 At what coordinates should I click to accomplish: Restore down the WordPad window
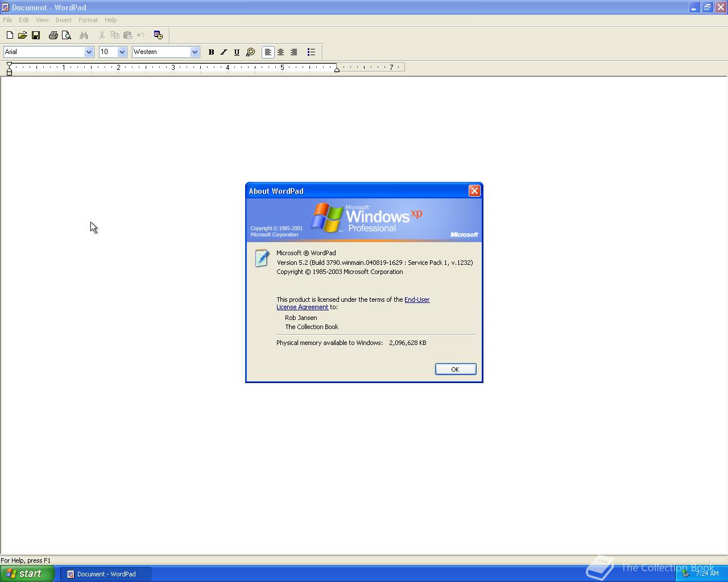pos(708,7)
